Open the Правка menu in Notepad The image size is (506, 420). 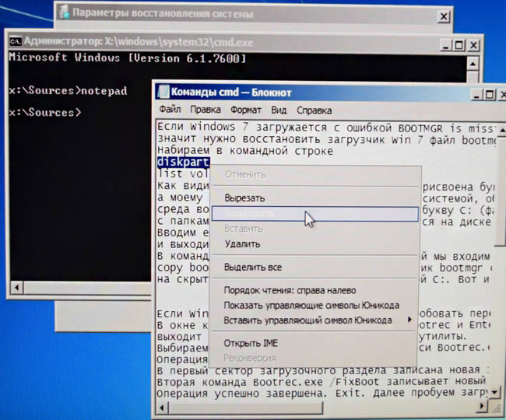tap(206, 110)
